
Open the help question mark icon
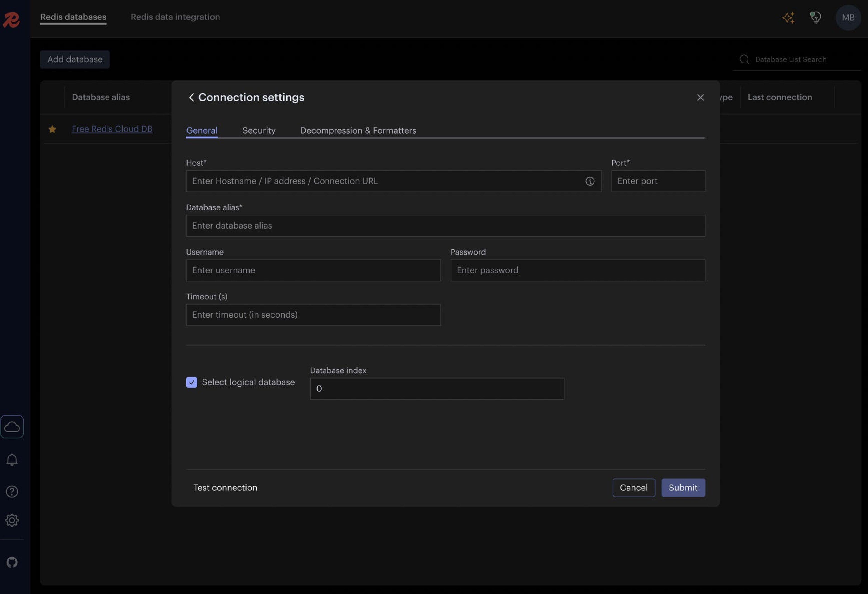(x=12, y=492)
